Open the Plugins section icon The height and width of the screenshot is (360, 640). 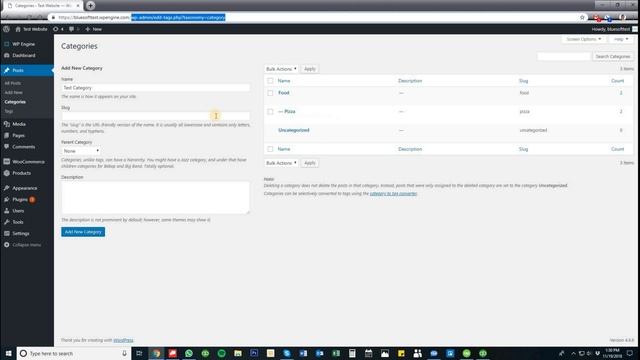point(7,200)
